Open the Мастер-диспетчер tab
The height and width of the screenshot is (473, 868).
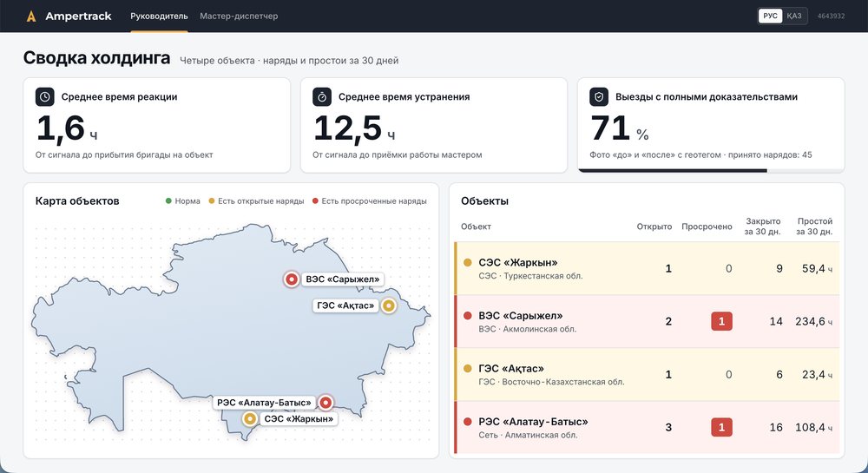pyautogui.click(x=239, y=16)
